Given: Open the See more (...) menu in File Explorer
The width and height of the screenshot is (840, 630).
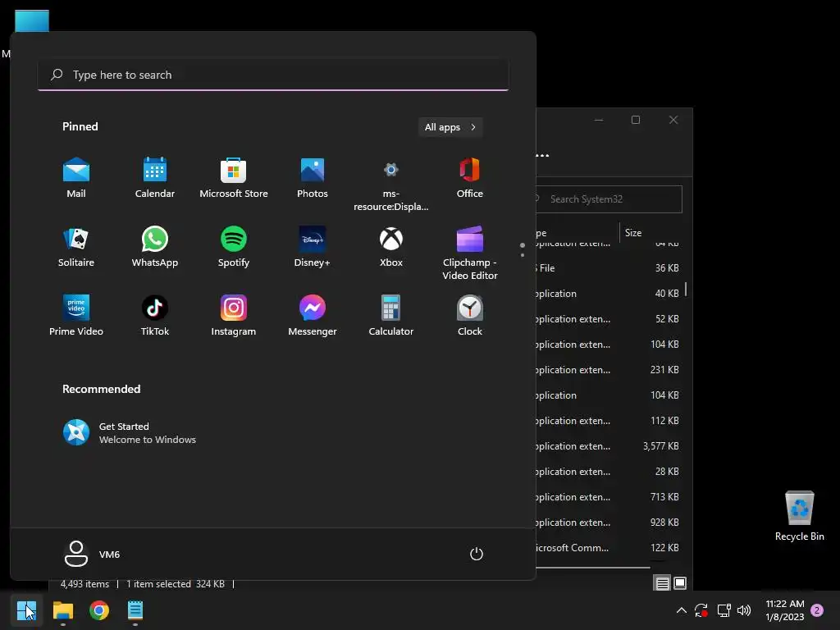Looking at the screenshot, I should [542, 155].
